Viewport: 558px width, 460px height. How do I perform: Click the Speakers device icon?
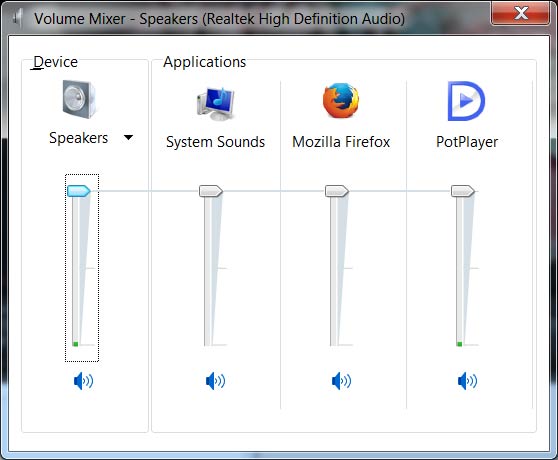pyautogui.click(x=79, y=99)
